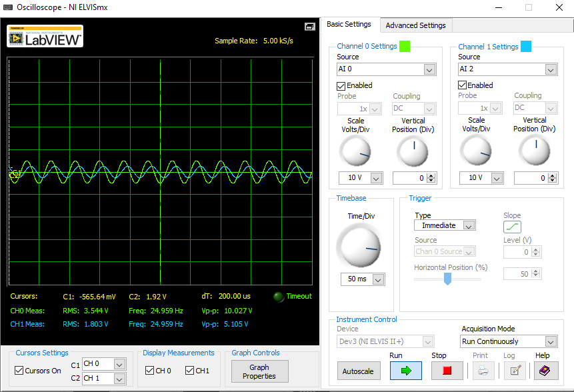The width and height of the screenshot is (574, 392).
Task: Run the oscilloscope acquisition
Action: [406, 371]
